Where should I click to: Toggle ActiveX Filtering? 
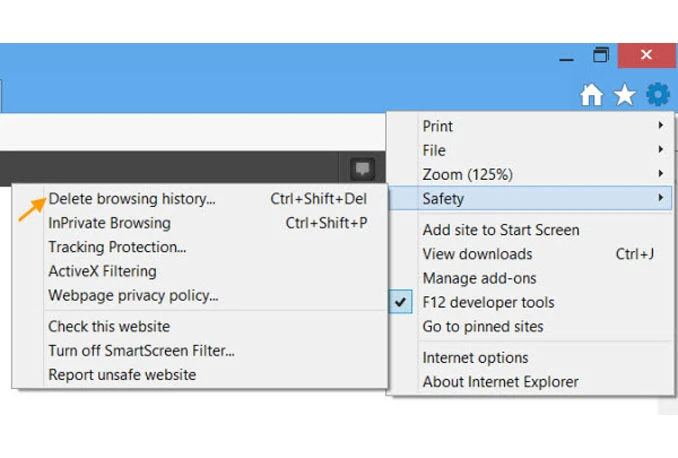coord(200,272)
